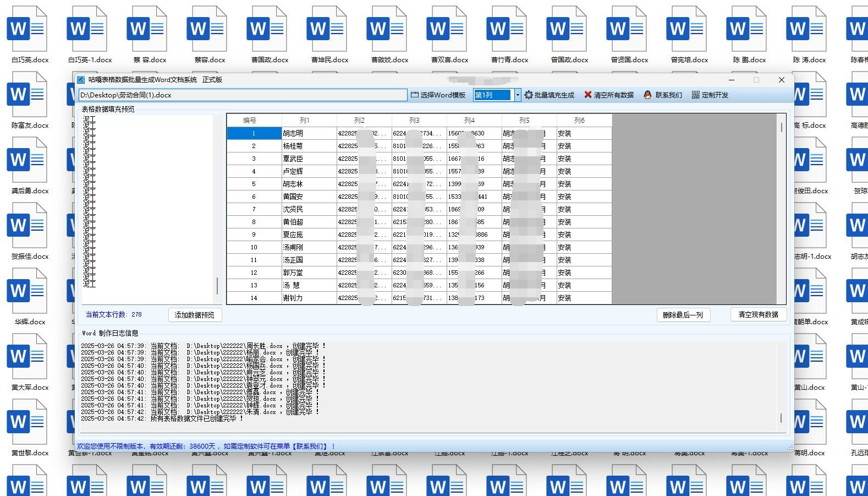The width and height of the screenshot is (868, 496).
Task: Click the gear icon for 批量填充生成
Action: click(529, 95)
